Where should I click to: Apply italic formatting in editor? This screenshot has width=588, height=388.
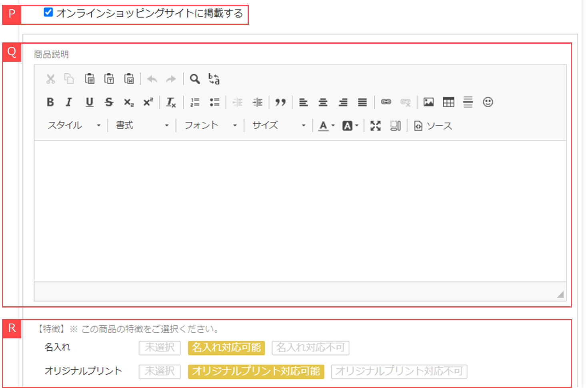click(69, 102)
